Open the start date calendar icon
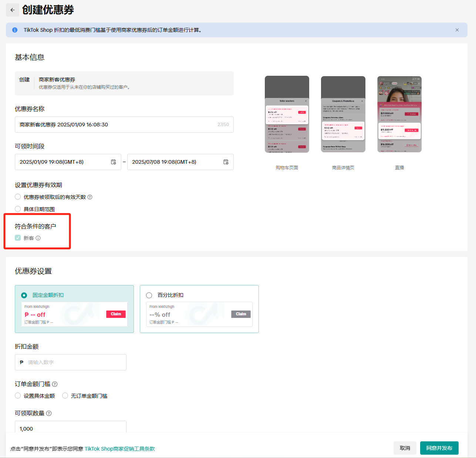The height and width of the screenshot is (458, 476). coord(114,162)
